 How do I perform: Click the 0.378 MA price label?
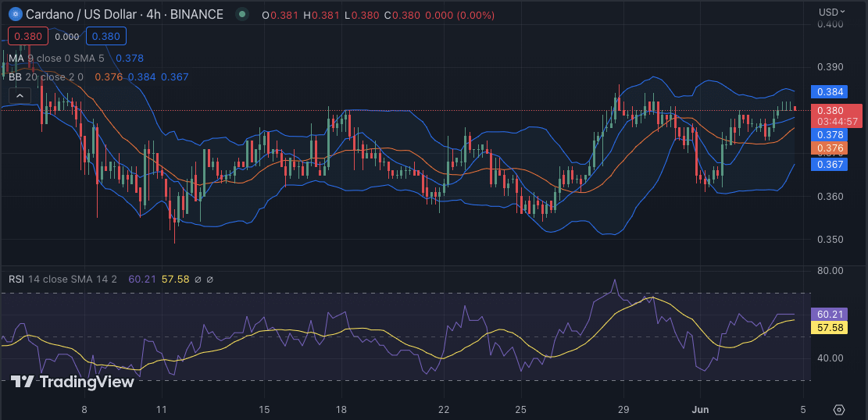coord(829,134)
